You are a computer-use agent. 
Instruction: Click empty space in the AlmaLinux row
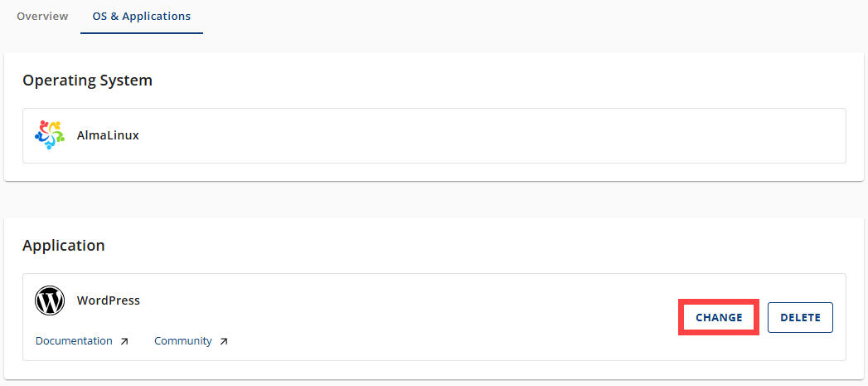pyautogui.click(x=497, y=135)
